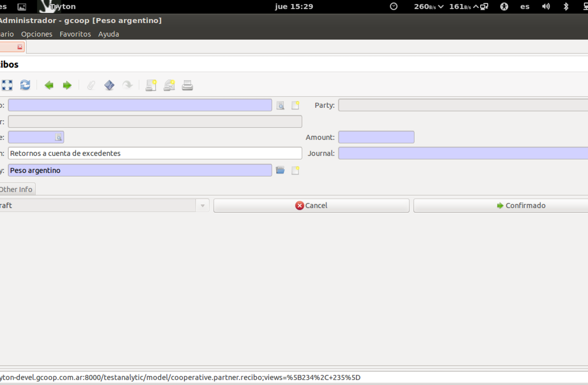
Task: Click the lookup icon inside the small date field
Action: [58, 137]
